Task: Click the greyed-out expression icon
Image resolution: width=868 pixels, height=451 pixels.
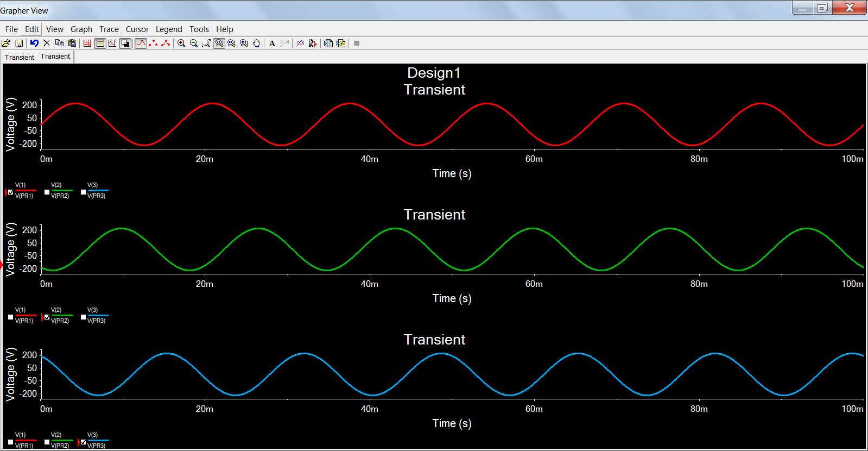Action: [284, 43]
